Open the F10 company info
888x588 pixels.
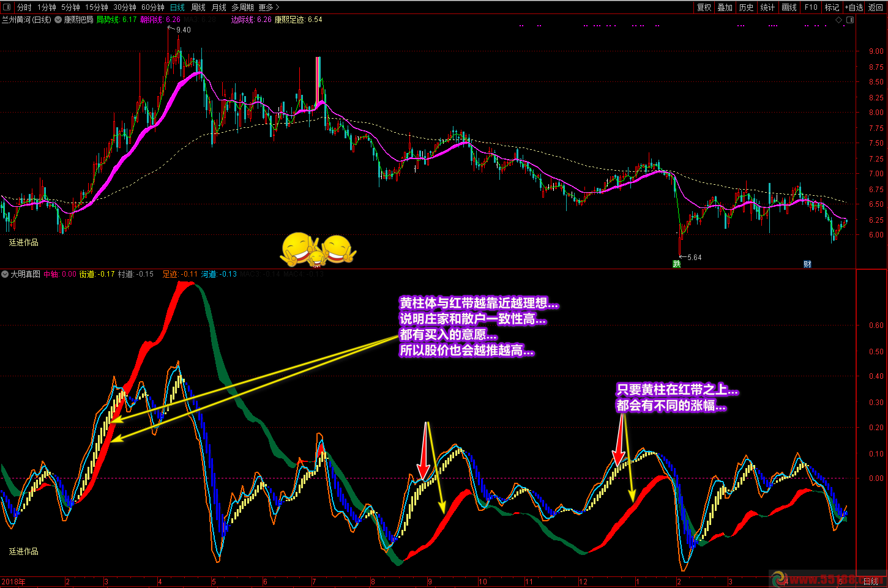(811, 7)
